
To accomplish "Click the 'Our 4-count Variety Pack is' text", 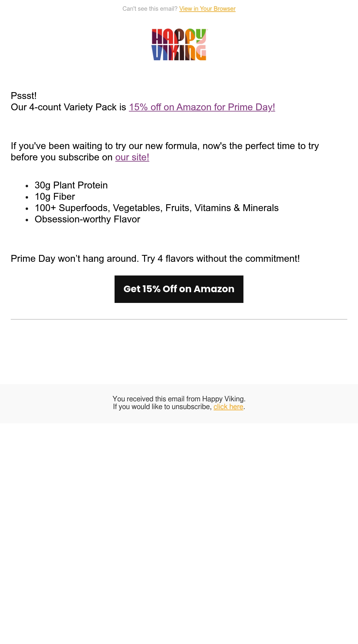I will (69, 107).
